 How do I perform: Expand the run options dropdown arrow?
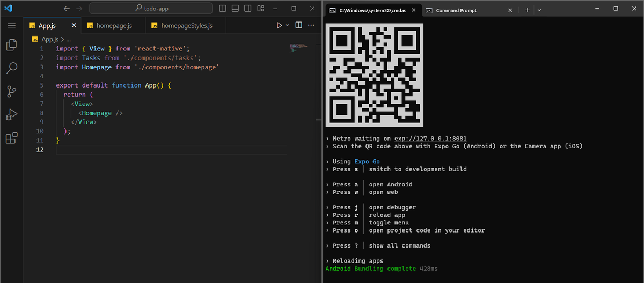click(x=287, y=25)
